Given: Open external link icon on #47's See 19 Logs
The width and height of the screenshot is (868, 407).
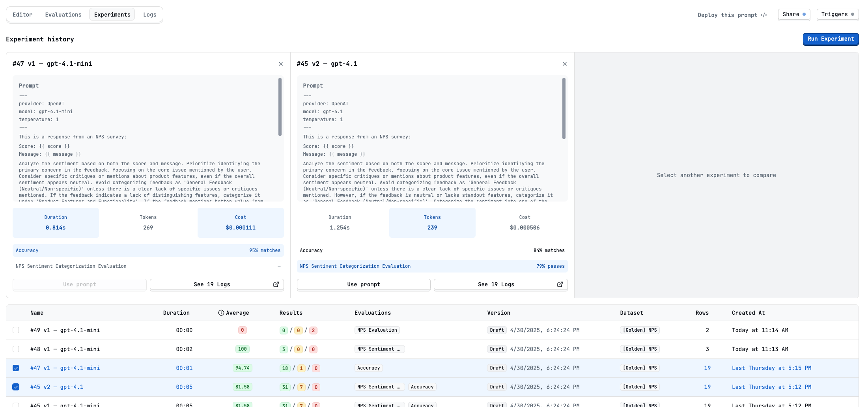Looking at the screenshot, I should (276, 284).
